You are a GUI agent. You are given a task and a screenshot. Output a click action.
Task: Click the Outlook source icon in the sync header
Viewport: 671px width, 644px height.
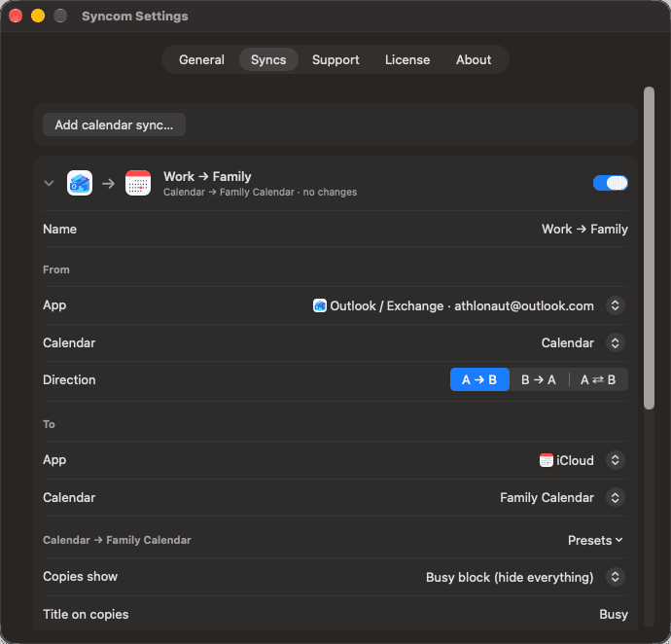coord(80,183)
